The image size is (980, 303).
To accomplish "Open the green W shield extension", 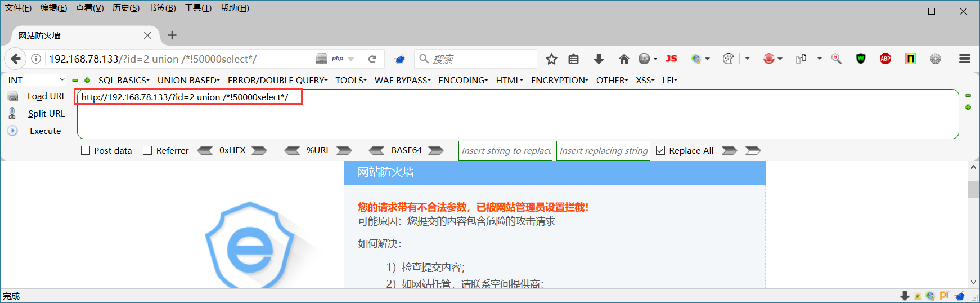I will 861,59.
